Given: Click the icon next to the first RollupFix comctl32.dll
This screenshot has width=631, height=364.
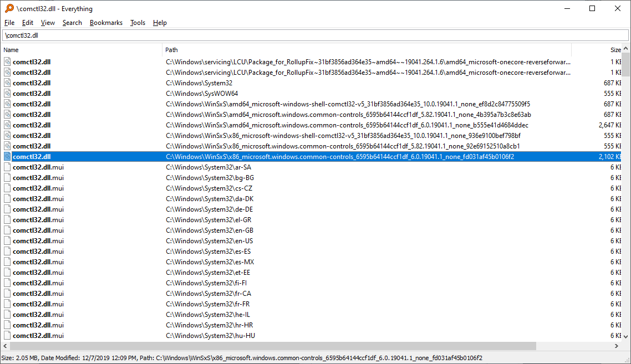Looking at the screenshot, I should (6, 61).
